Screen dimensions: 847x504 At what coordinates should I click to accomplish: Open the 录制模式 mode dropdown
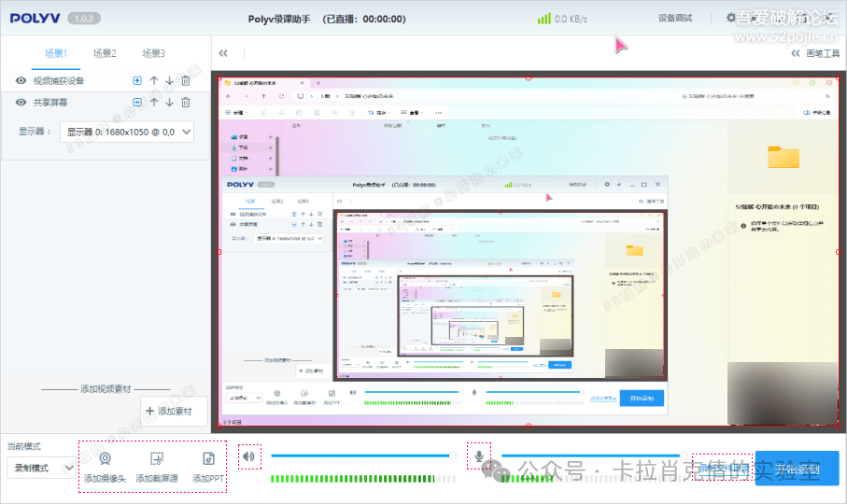42,468
